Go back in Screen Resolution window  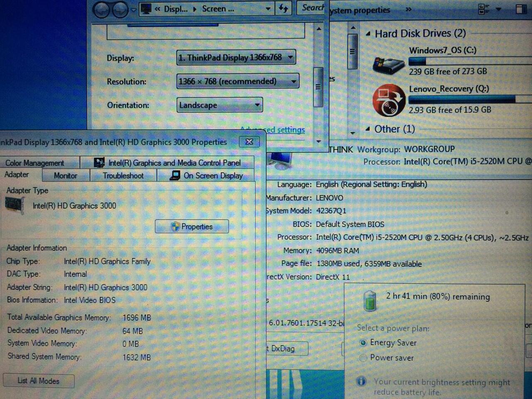[x=101, y=10]
